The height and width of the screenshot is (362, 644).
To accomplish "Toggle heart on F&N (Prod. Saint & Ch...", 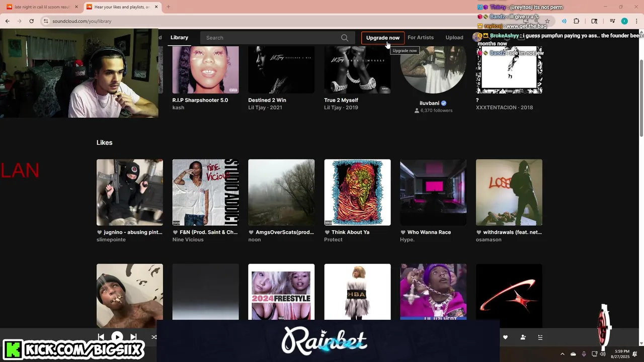I will [175, 232].
